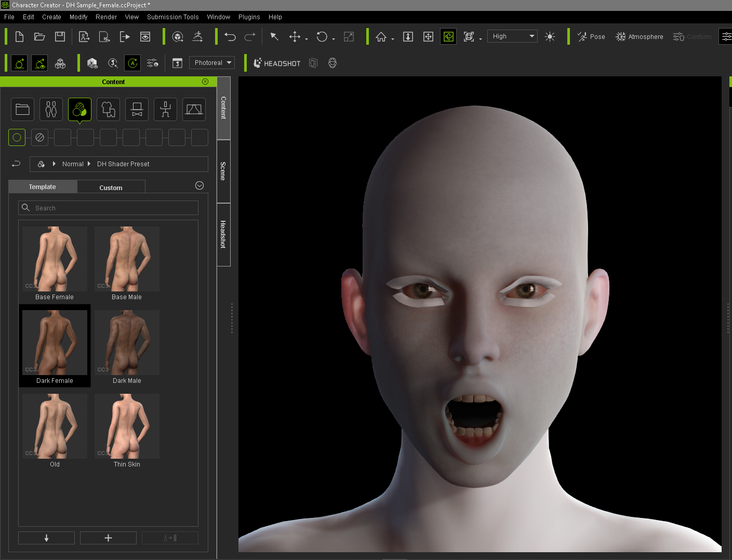
Task: Select the Headshot side tab
Action: coord(223,235)
